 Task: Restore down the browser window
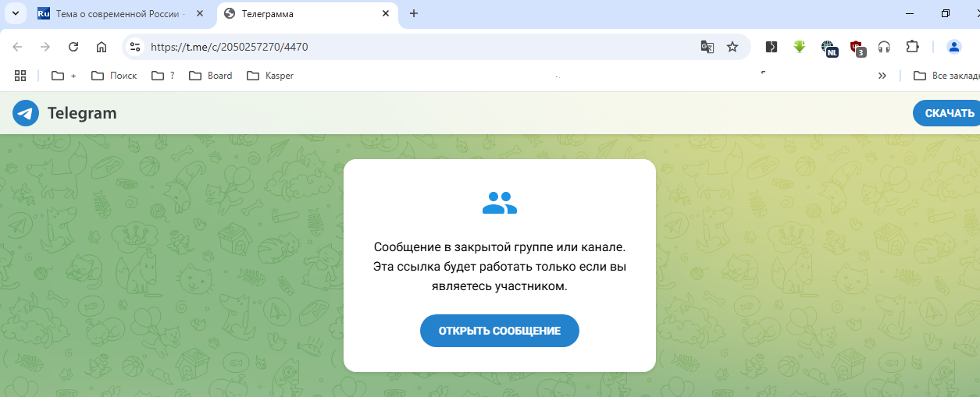(946, 13)
